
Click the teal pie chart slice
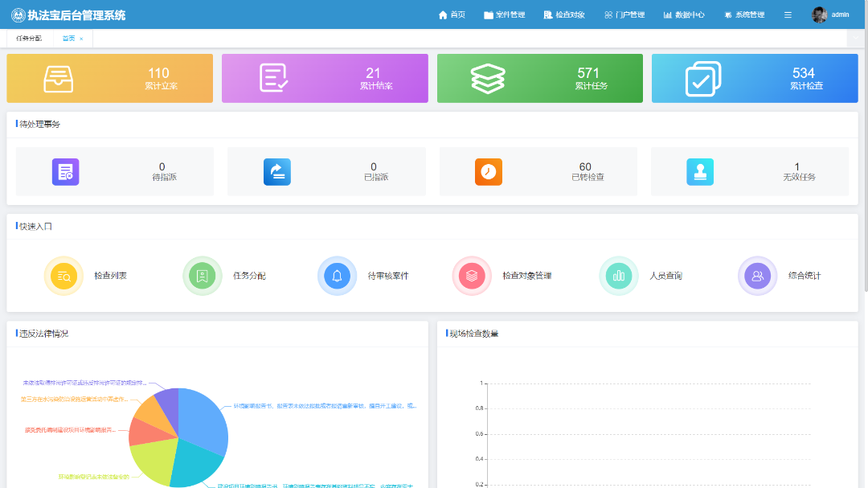[194, 464]
